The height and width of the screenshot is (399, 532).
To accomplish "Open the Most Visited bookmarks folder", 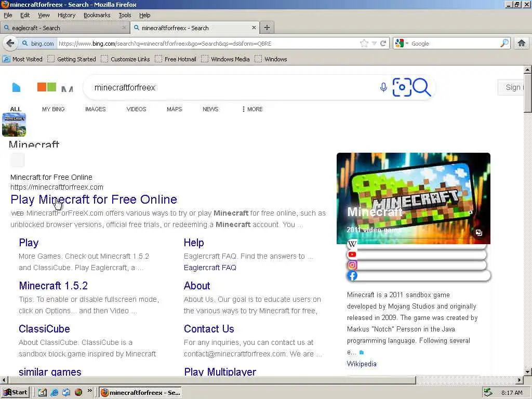I will [x=22, y=59].
